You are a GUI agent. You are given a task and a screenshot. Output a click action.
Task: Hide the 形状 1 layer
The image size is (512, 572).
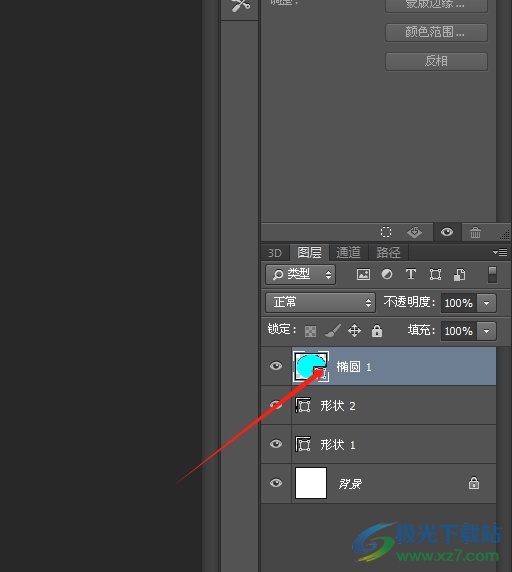[x=276, y=444]
